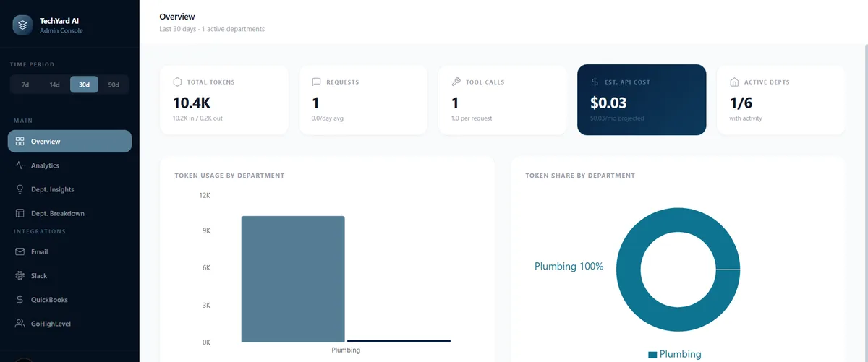868x362 pixels.
Task: Open Dept. Breakdown
Action: (x=69, y=213)
